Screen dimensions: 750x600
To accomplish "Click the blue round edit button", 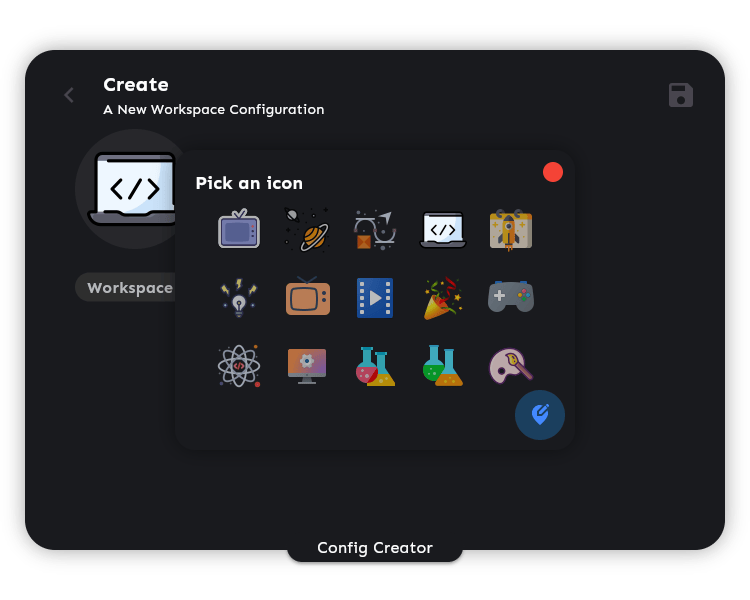I will (x=540, y=414).
